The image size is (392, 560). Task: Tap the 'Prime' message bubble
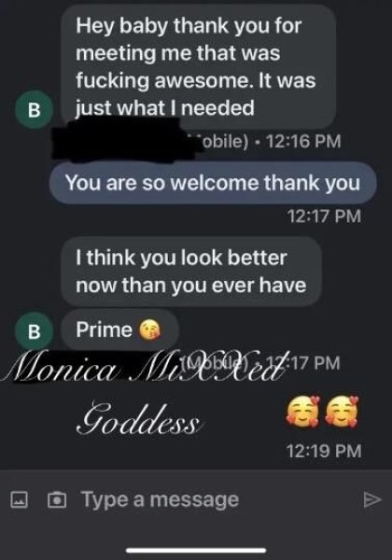coord(119,329)
